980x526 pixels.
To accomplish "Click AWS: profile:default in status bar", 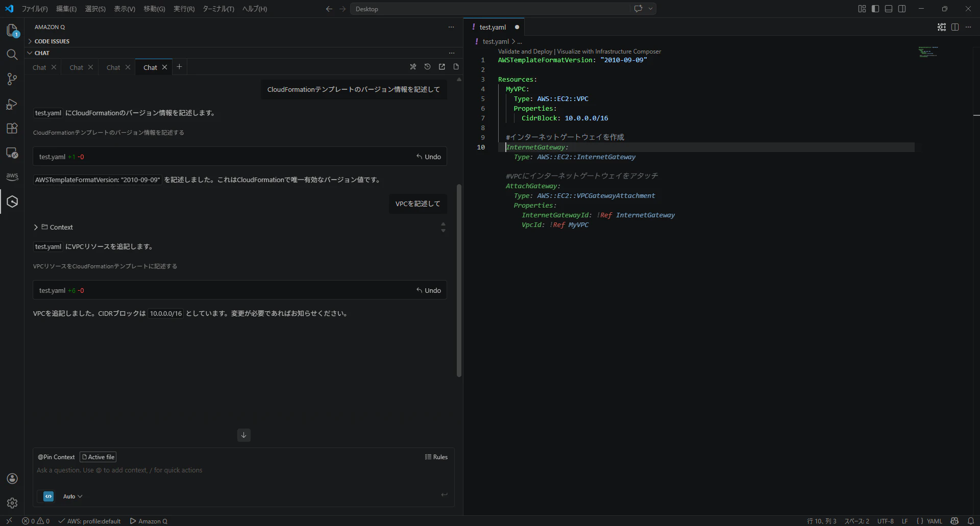I will [x=90, y=521].
